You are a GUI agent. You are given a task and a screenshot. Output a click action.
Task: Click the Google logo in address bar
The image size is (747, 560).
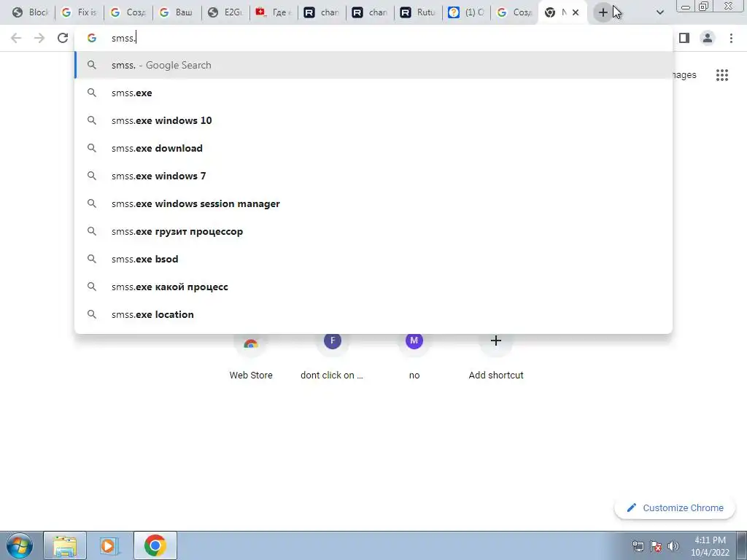coord(91,38)
